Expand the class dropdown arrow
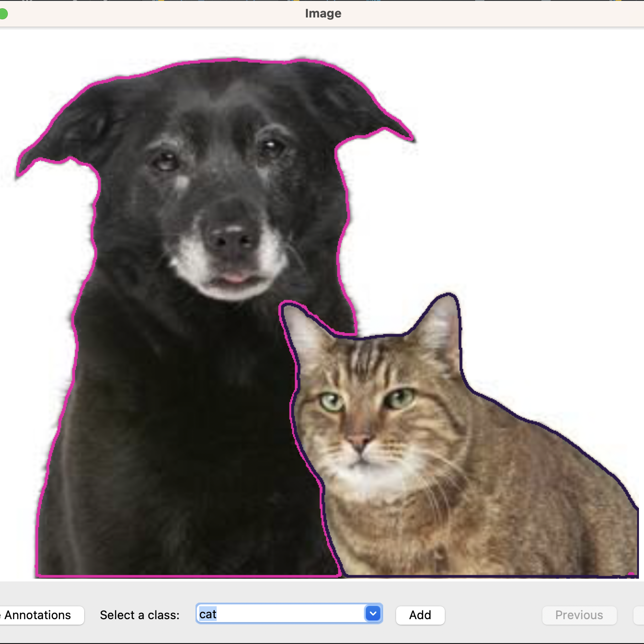The width and height of the screenshot is (644, 644). point(373,614)
